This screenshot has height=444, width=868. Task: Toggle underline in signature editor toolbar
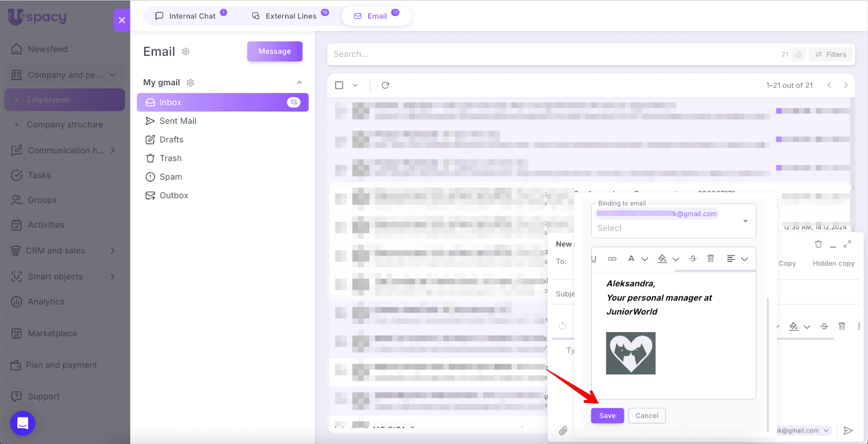coord(594,259)
